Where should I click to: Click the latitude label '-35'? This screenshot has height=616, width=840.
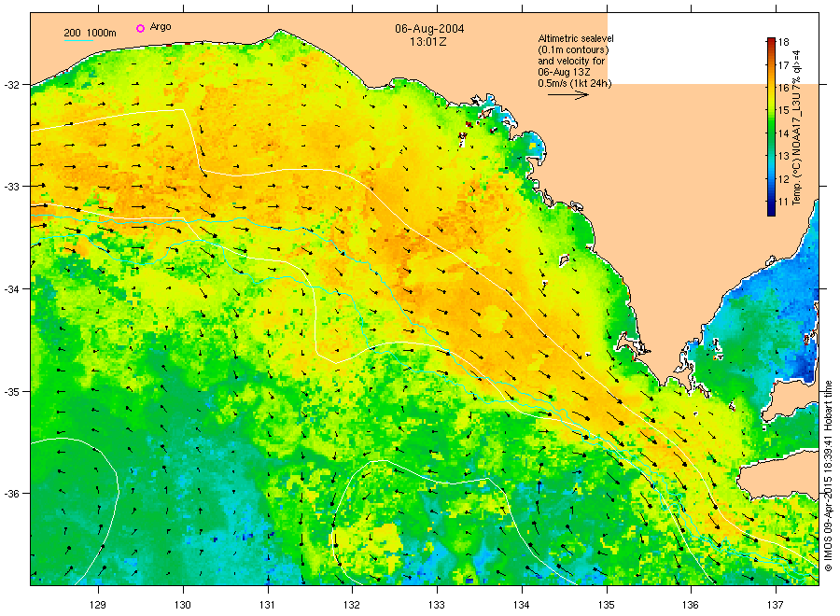[x=10, y=392]
